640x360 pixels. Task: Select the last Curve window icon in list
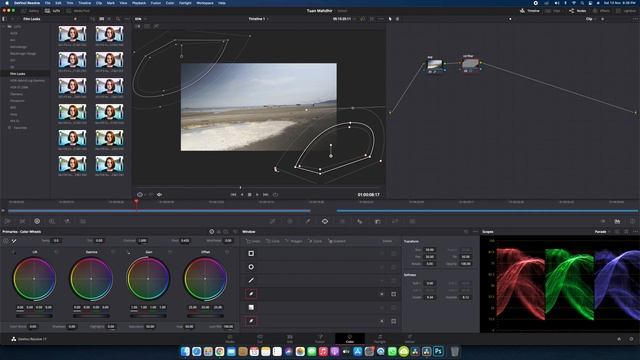(251, 321)
